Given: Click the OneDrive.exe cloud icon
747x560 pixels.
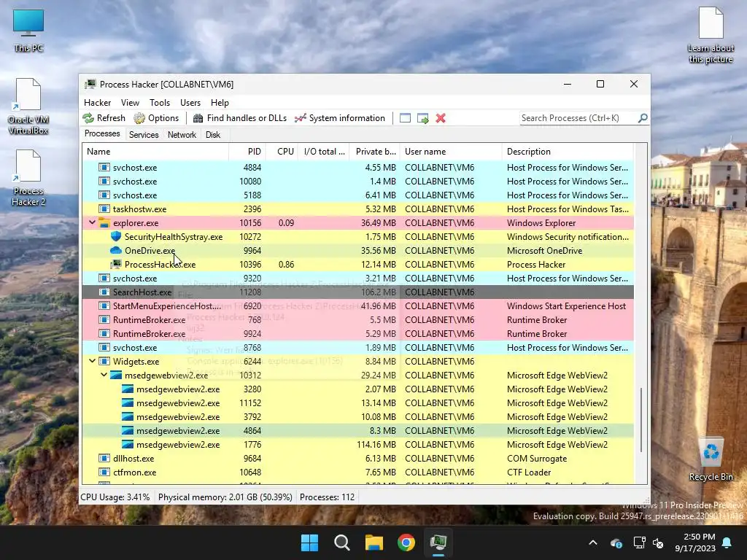Looking at the screenshot, I should click(116, 250).
